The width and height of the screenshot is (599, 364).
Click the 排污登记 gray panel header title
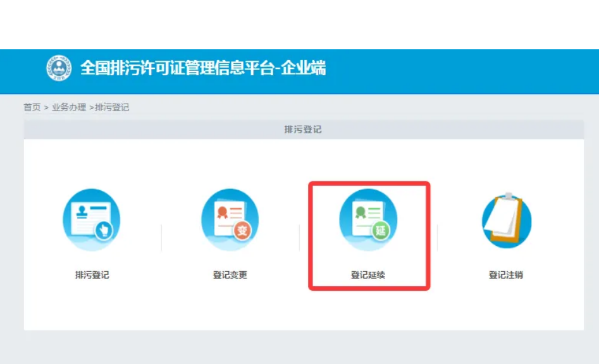pos(303,130)
